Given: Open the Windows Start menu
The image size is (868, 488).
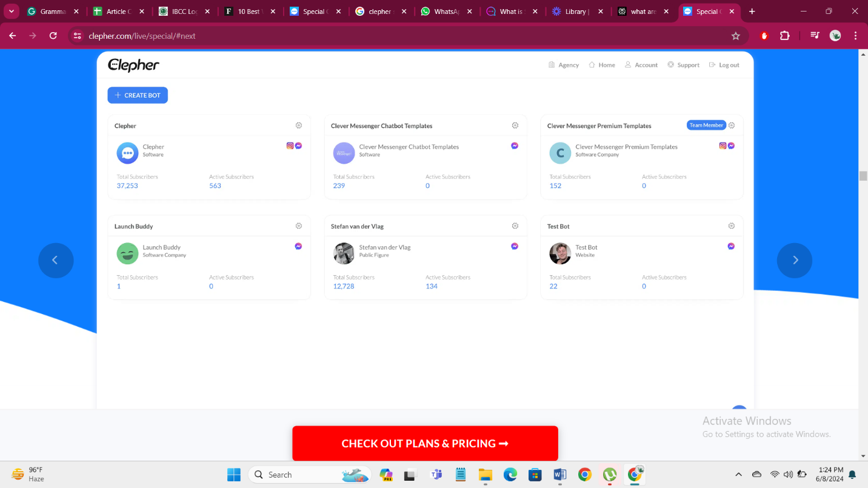Looking at the screenshot, I should [234, 475].
